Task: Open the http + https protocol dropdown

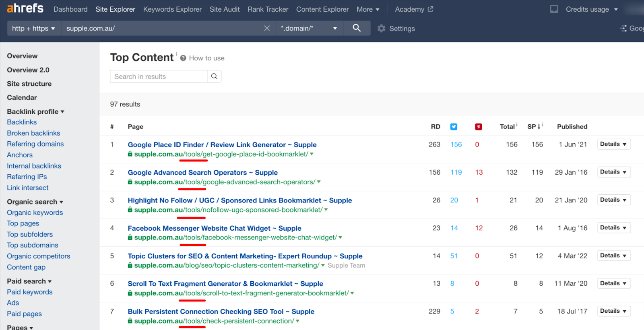Action: pos(34,28)
